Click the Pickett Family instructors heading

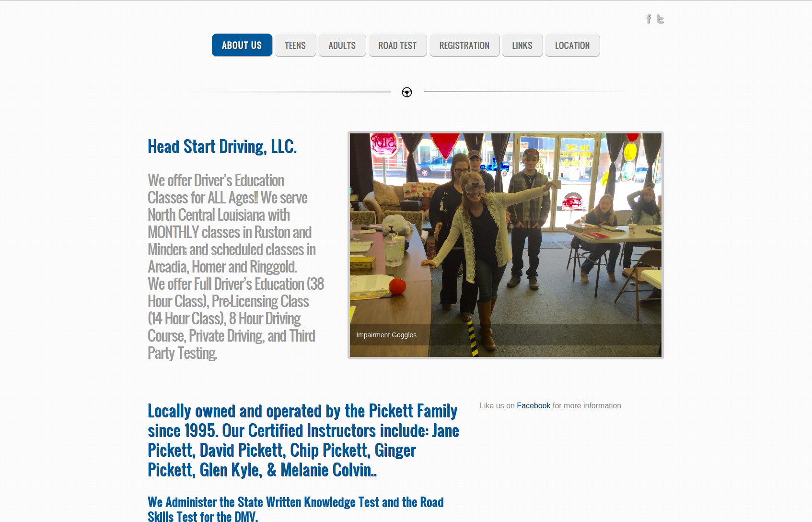point(303,440)
